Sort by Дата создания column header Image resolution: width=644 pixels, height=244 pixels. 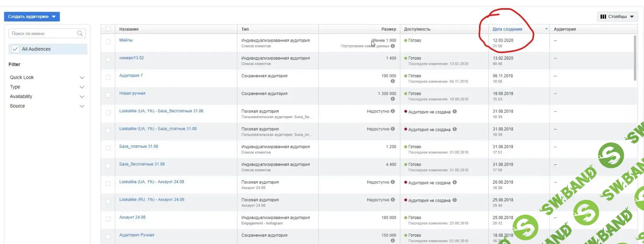pyautogui.click(x=507, y=29)
